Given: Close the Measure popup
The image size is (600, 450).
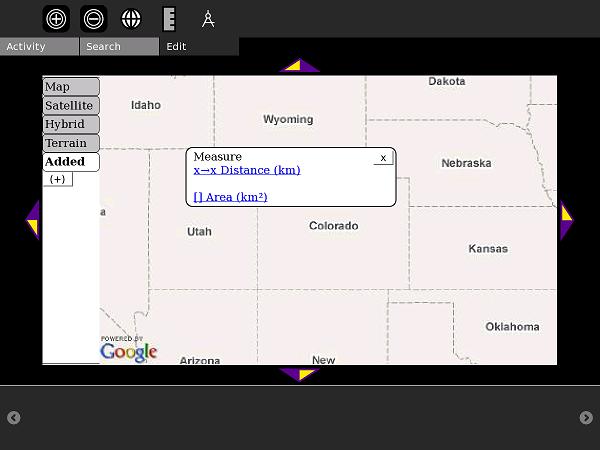Looking at the screenshot, I should 383,158.
